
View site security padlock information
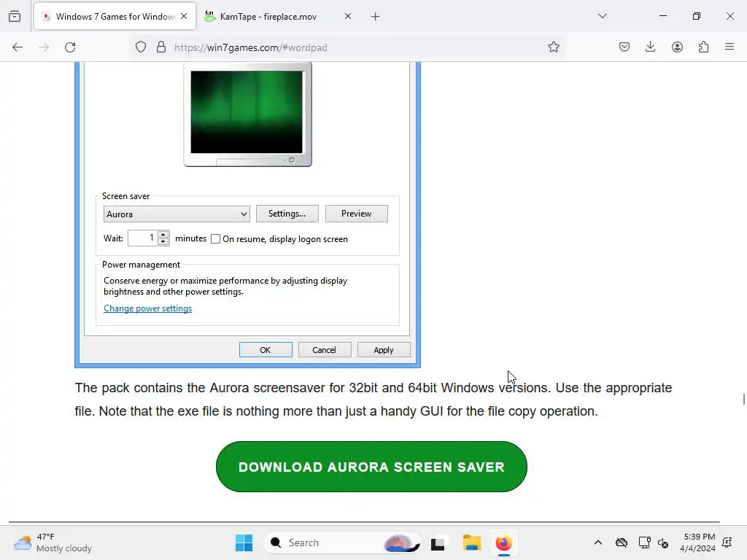(x=161, y=47)
